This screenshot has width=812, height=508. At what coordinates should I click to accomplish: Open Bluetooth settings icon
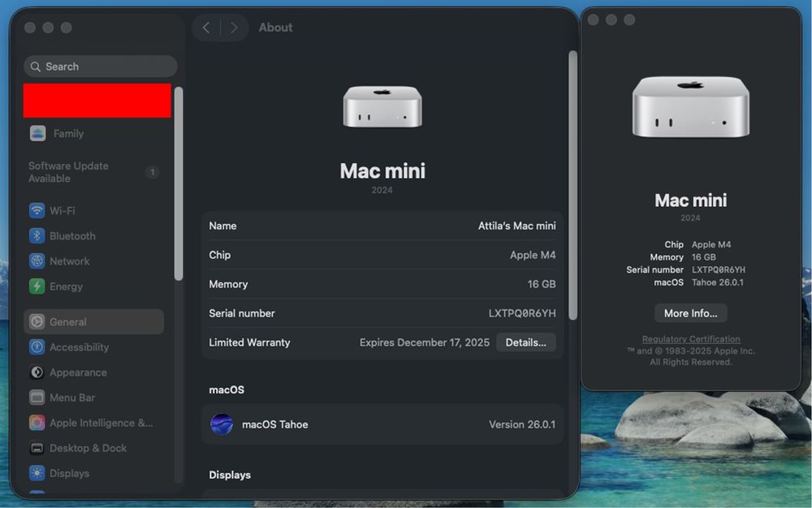tap(37, 236)
